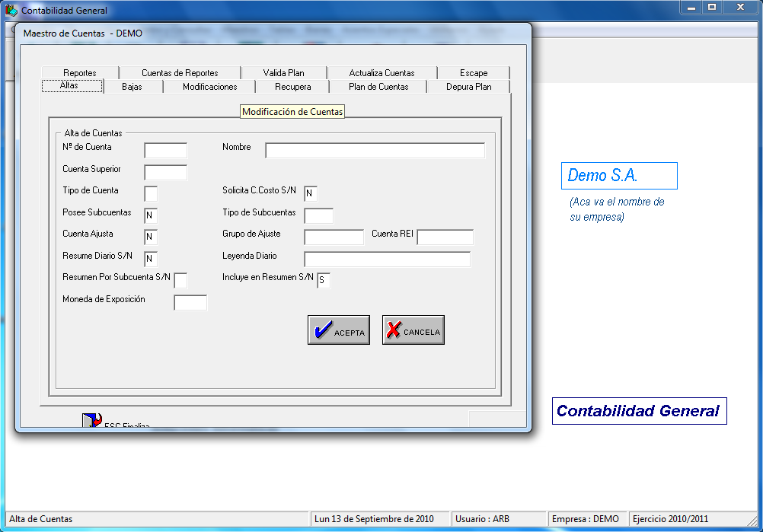Image resolution: width=763 pixels, height=532 pixels.
Task: Open the Modificaciones tab
Action: click(x=209, y=87)
